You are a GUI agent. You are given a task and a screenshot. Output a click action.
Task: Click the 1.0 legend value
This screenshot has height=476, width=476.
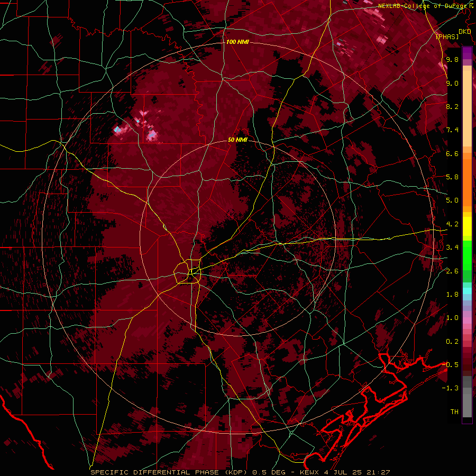point(452,318)
